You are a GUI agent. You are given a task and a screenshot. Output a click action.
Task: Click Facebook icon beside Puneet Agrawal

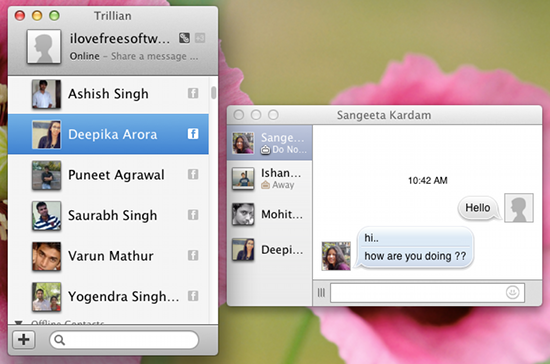pyautogui.click(x=193, y=174)
